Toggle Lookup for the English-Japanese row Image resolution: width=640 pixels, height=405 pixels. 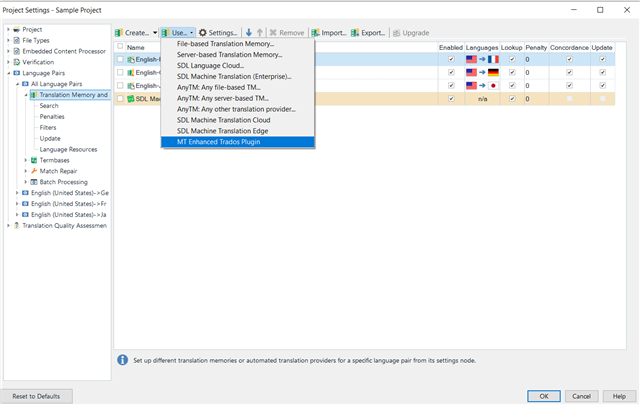coord(512,85)
